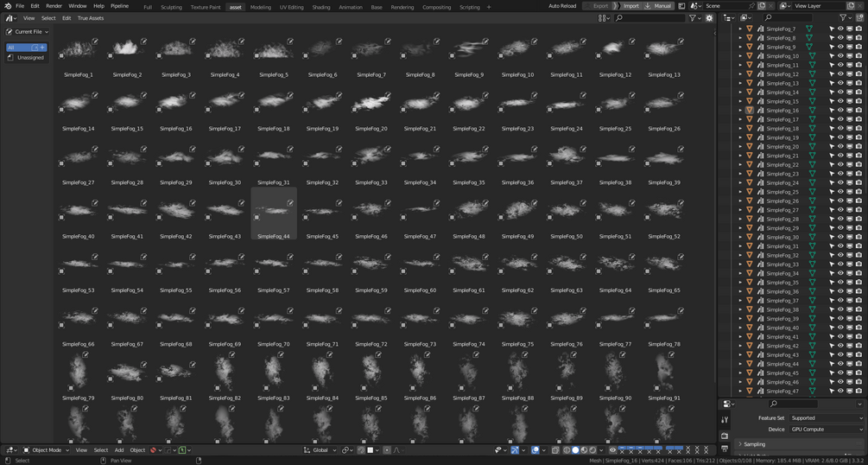Screen dimensions: 868x465
Task: Open the render properties tab icon
Action: [725, 436]
